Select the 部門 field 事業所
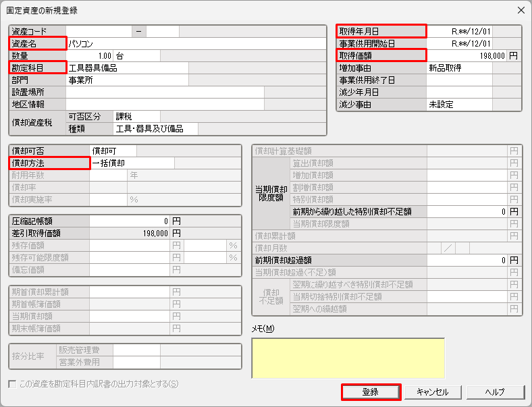The image size is (532, 407). point(127,80)
